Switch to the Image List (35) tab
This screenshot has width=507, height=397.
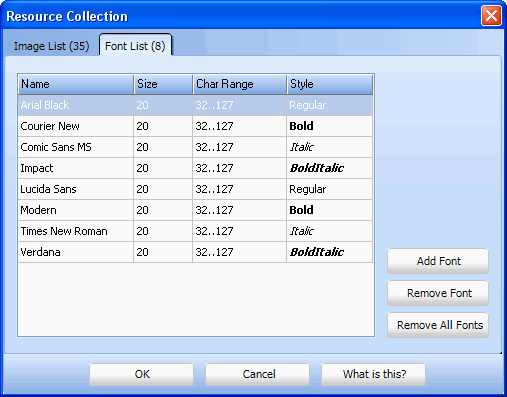pos(52,46)
